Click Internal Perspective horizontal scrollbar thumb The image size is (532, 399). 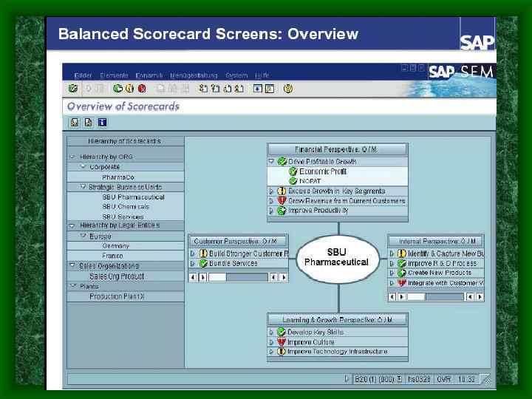coord(416,297)
